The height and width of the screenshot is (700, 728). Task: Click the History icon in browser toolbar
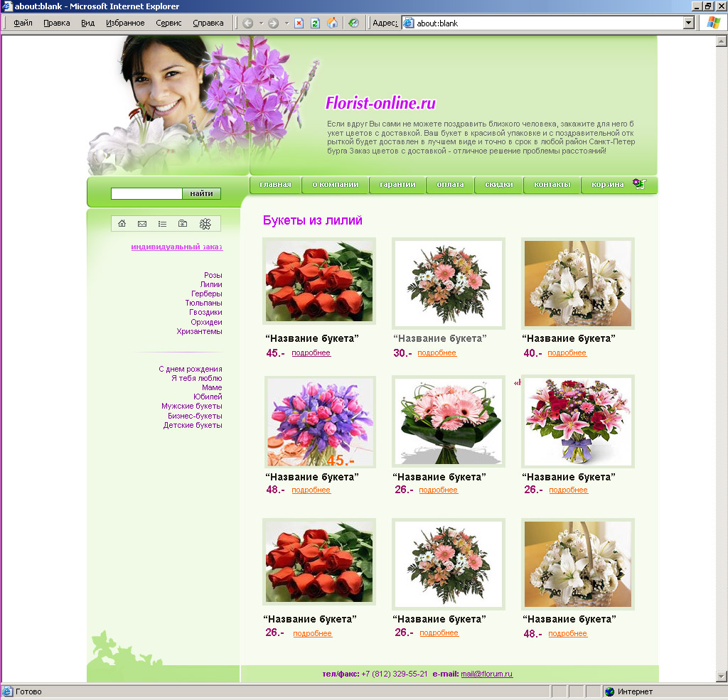pyautogui.click(x=353, y=23)
